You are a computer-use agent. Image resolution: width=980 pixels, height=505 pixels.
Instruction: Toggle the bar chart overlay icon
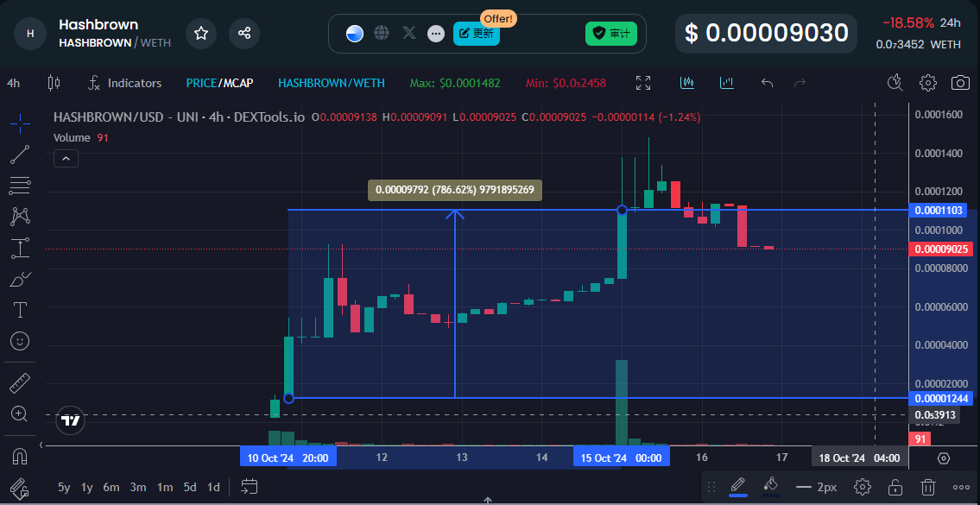pos(727,83)
